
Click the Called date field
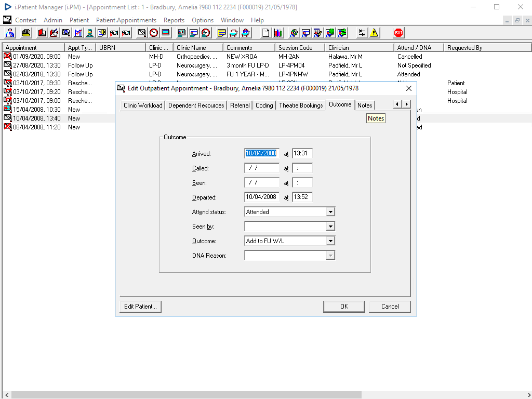[262, 168]
